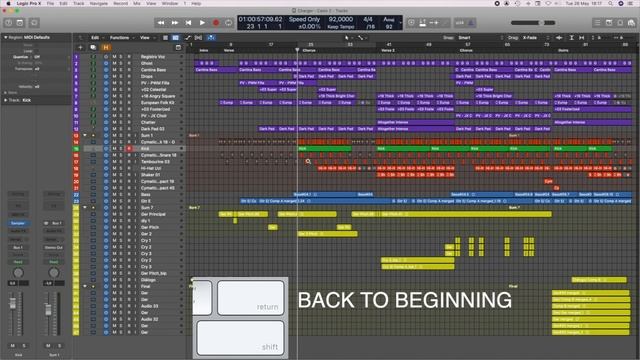Screen dimensions: 640x360
Task: Click the Rewind transport button
Action: click(161, 23)
